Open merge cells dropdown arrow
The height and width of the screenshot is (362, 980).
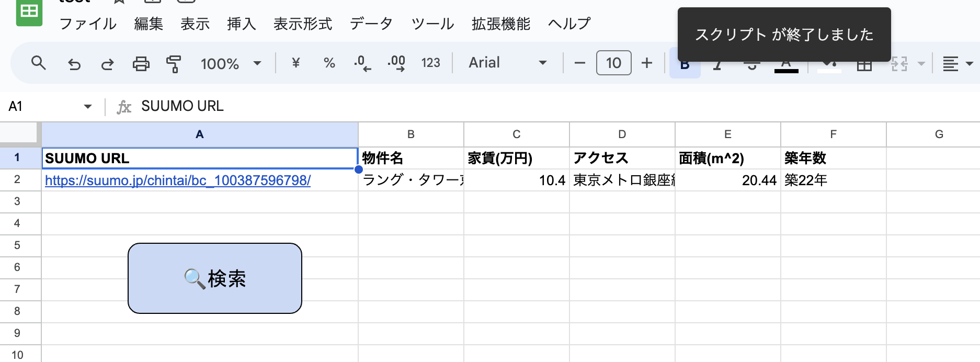[921, 64]
